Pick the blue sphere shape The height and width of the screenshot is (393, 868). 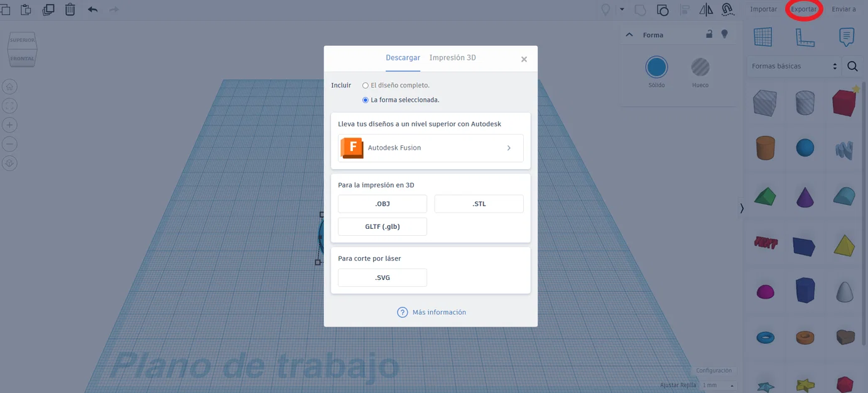coord(805,148)
